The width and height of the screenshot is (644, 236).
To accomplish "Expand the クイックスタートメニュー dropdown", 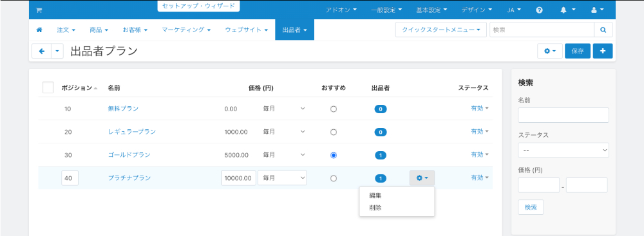I will tap(440, 30).
